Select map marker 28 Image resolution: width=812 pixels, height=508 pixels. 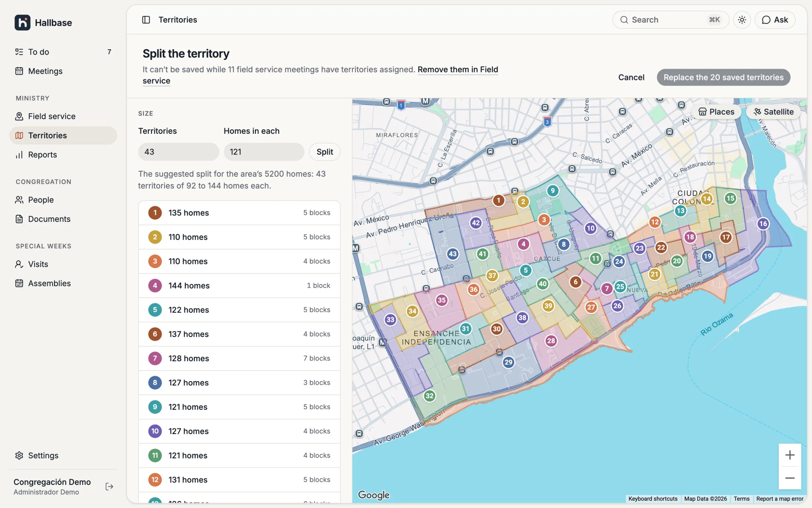[x=551, y=341]
